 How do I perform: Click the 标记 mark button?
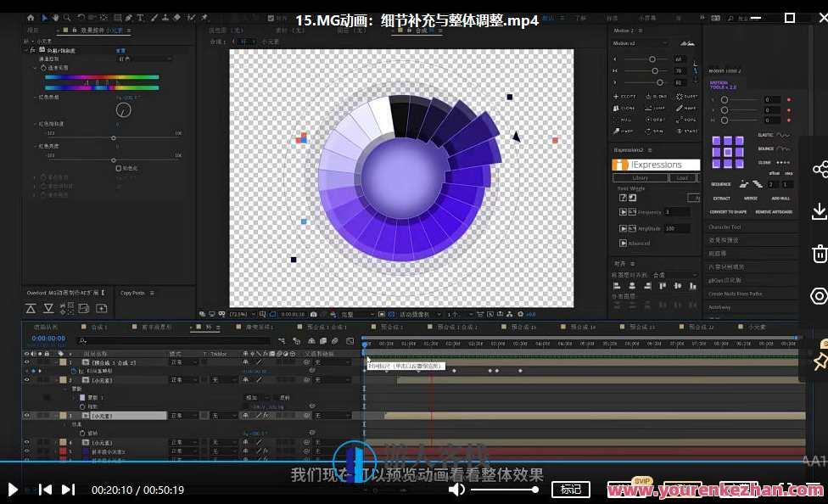[571, 489]
